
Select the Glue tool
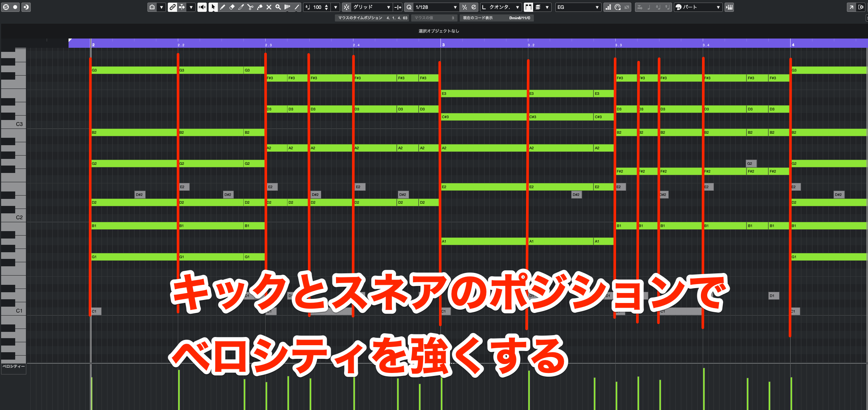click(x=259, y=7)
